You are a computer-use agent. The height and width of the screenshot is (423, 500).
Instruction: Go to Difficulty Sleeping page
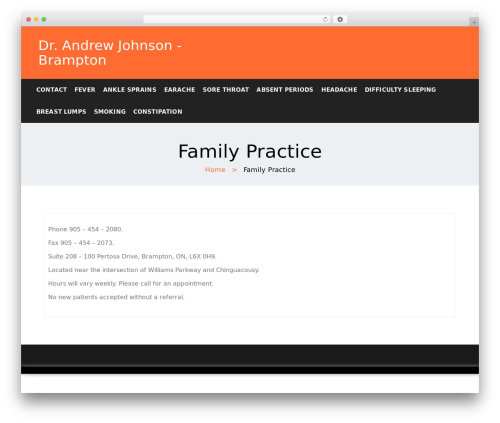[400, 90]
